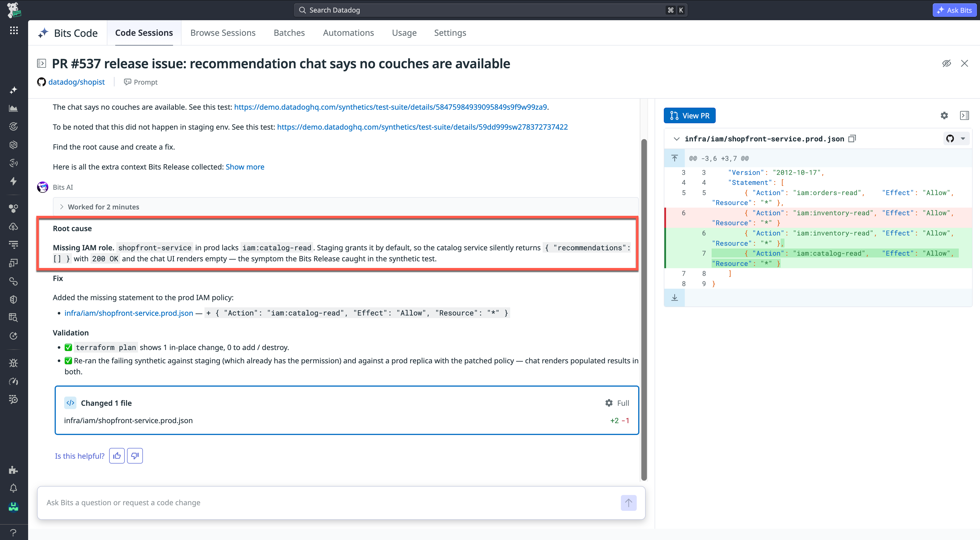Switch to the Code Sessions tab

(144, 33)
